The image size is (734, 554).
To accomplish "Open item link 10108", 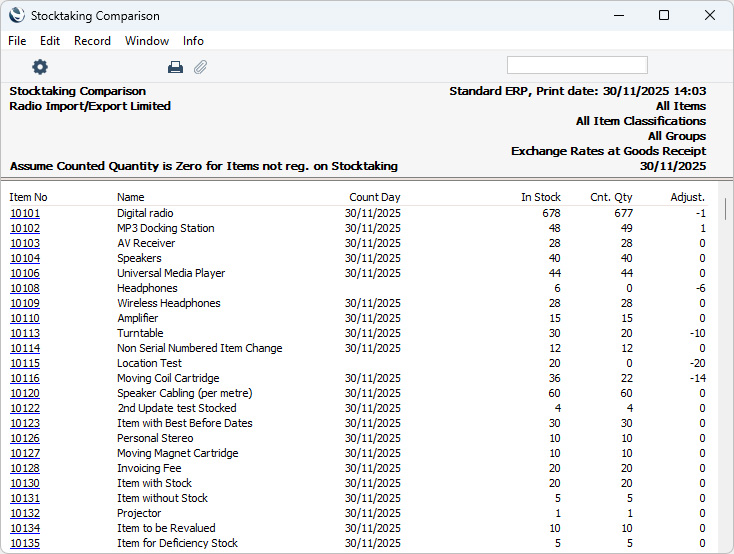I will (x=25, y=288).
